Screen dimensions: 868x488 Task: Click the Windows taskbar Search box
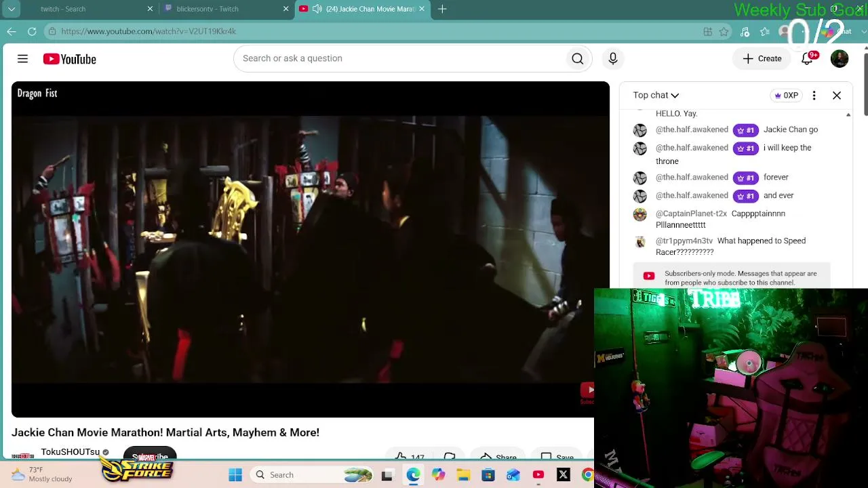pyautogui.click(x=311, y=475)
